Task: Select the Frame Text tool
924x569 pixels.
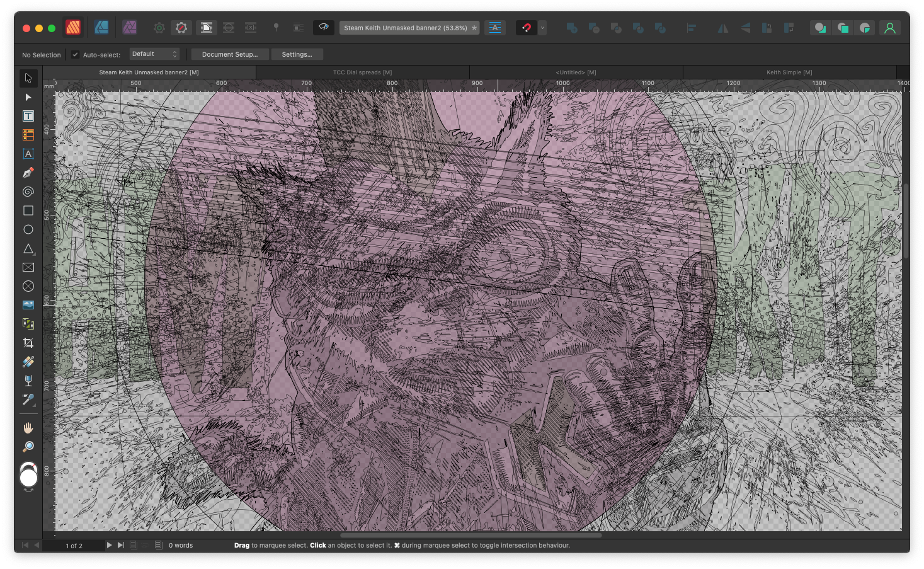Action: point(28,116)
